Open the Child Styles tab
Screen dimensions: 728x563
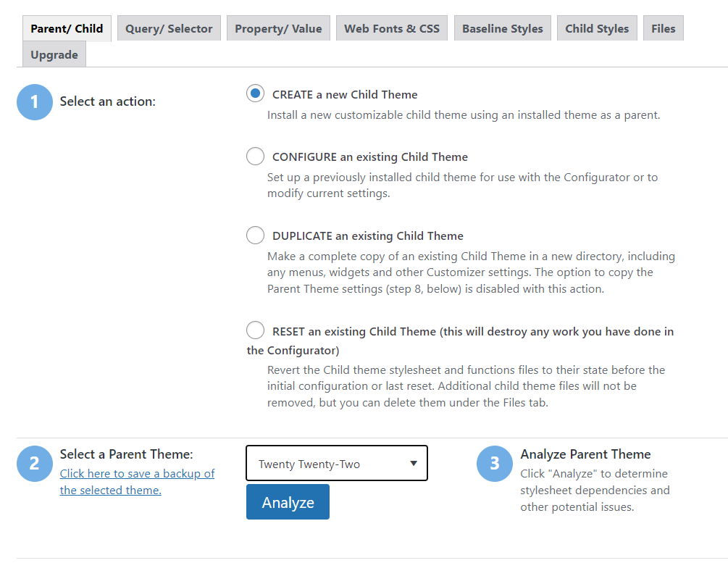coord(597,29)
